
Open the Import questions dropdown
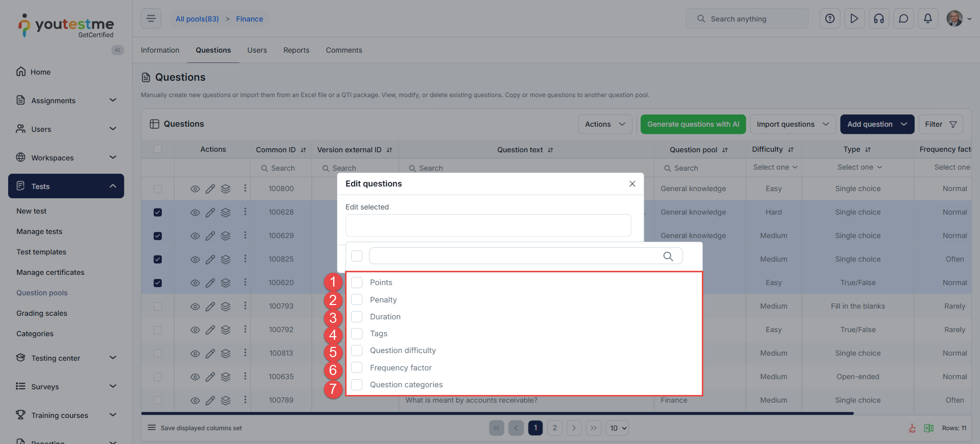[x=793, y=124]
